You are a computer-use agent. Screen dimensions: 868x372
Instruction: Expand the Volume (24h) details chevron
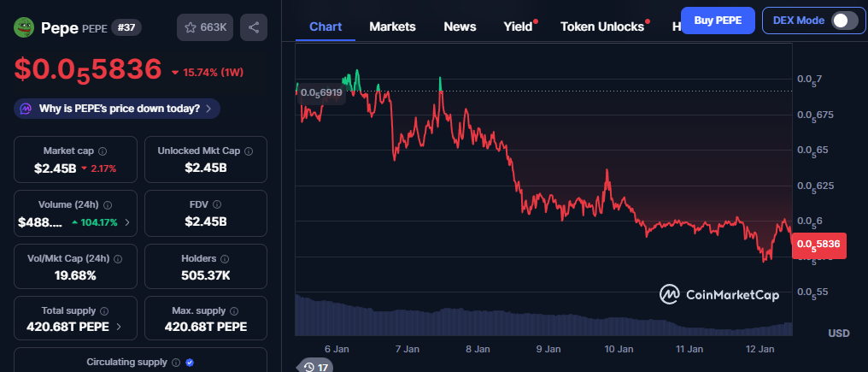coord(127,222)
